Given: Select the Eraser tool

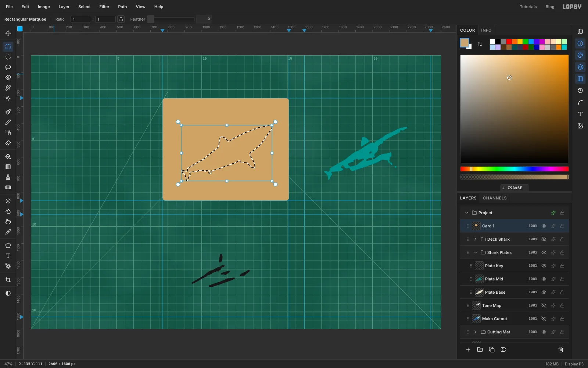Looking at the screenshot, I should click(8, 143).
